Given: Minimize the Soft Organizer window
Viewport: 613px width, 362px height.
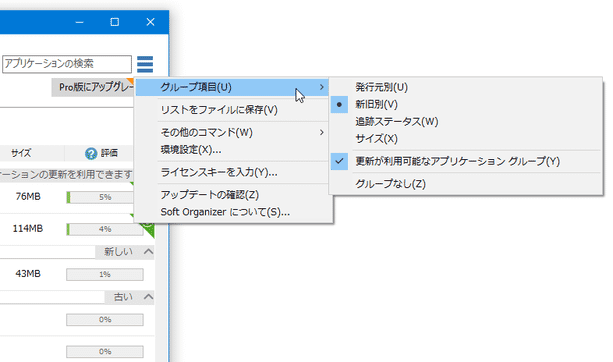Looking at the screenshot, I should click(x=79, y=22).
